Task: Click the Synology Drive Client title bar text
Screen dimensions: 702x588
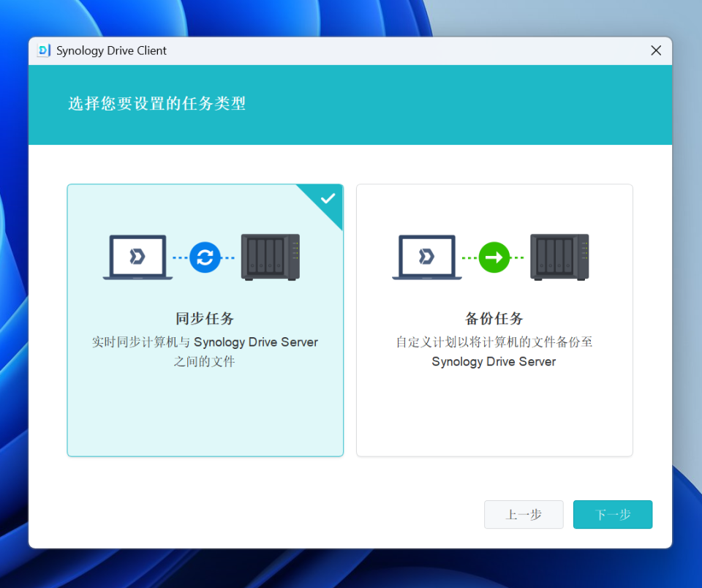Action: [111, 50]
